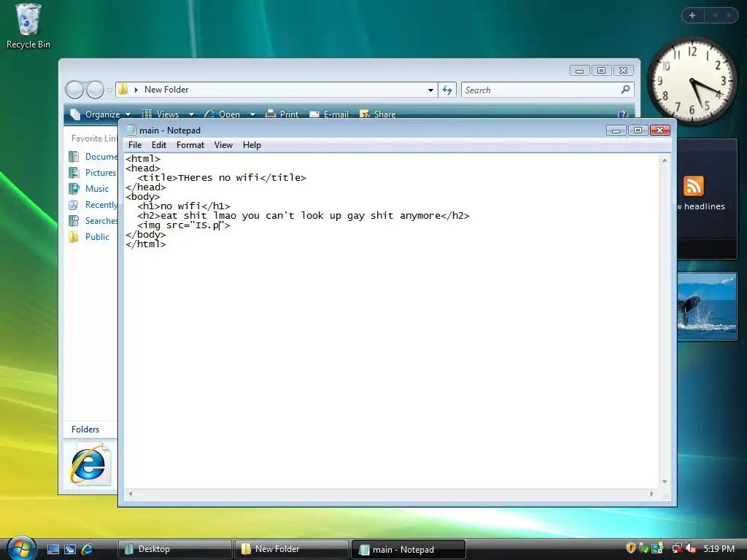Click the Notepad vertical scrollbar up arrow
Screen dimensions: 747x560
(x=665, y=161)
